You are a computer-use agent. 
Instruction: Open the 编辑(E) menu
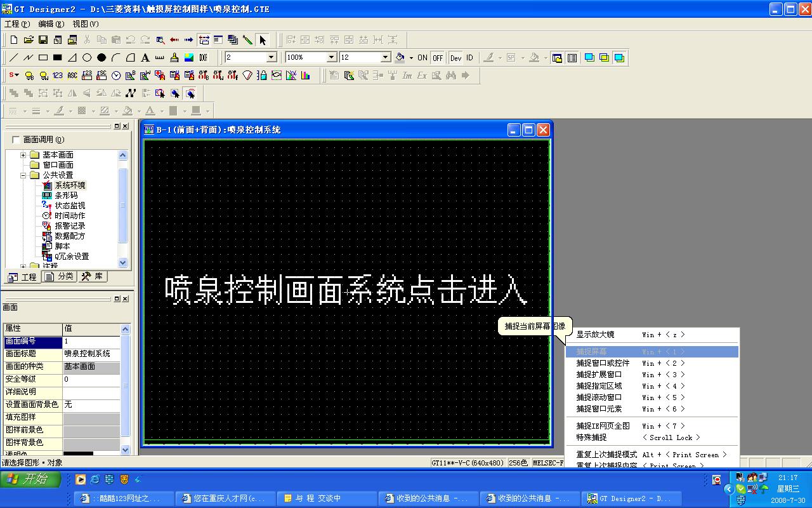pyautogui.click(x=51, y=24)
